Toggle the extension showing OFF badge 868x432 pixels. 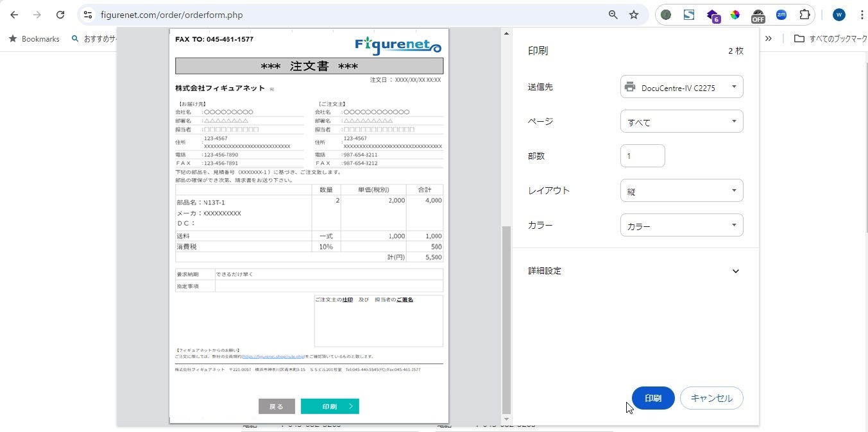pos(758,15)
